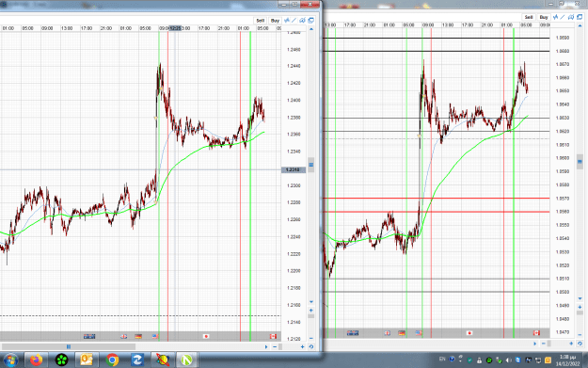Click Japan flag marker on right chart

tap(469, 333)
